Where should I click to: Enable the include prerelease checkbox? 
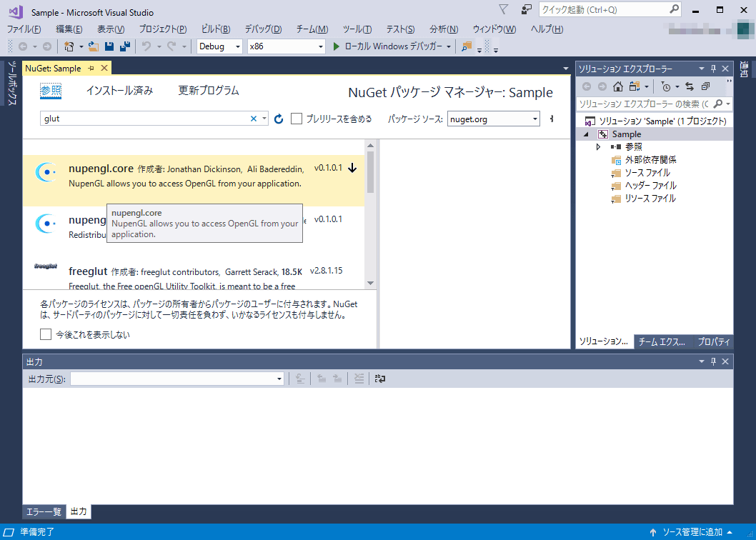(297, 119)
